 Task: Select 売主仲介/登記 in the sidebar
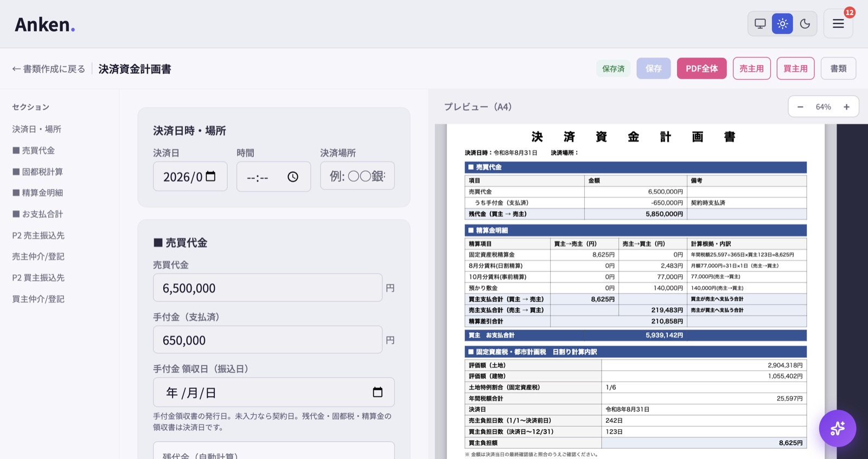(39, 256)
